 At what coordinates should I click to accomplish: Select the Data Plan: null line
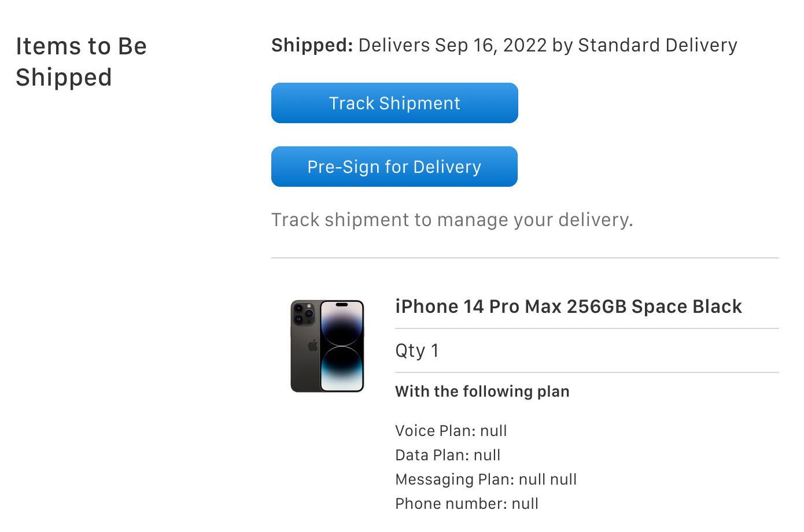point(448,455)
